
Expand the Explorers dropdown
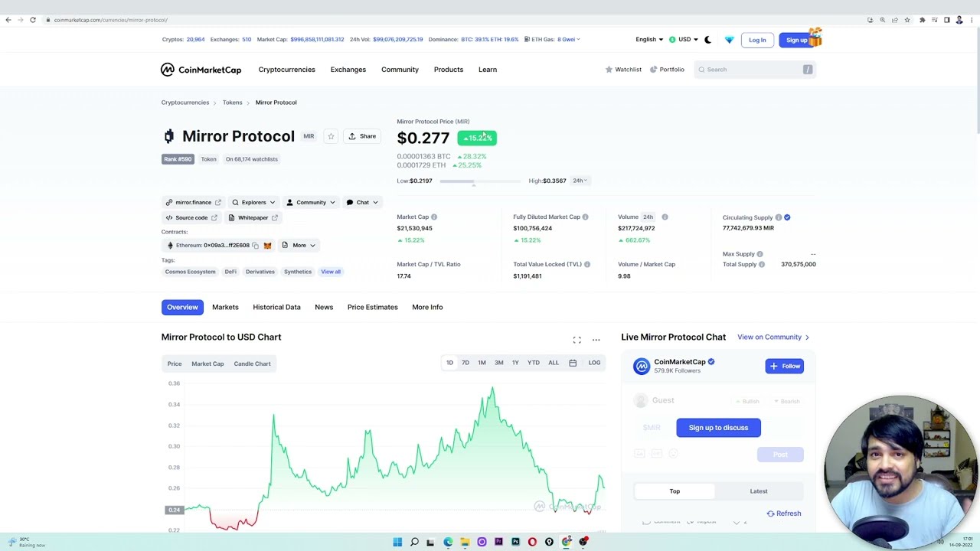pyautogui.click(x=253, y=203)
